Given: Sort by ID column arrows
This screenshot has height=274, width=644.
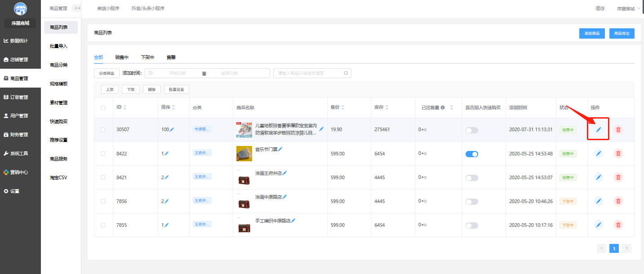Looking at the screenshot, I should (125, 108).
